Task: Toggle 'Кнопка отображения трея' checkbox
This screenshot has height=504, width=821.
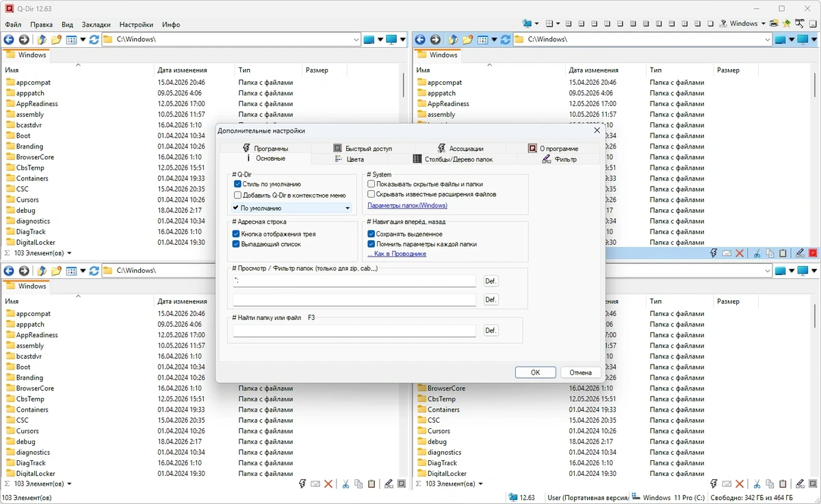Action: 236,234
